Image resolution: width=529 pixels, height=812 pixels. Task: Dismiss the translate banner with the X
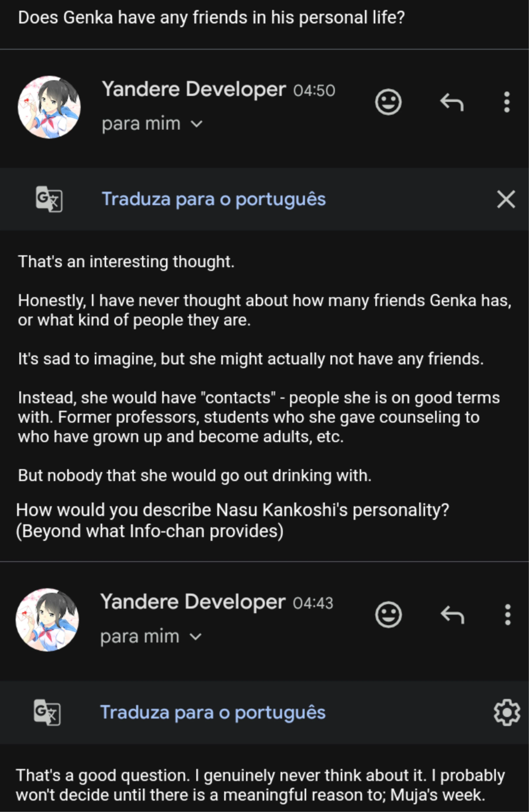pyautogui.click(x=506, y=199)
